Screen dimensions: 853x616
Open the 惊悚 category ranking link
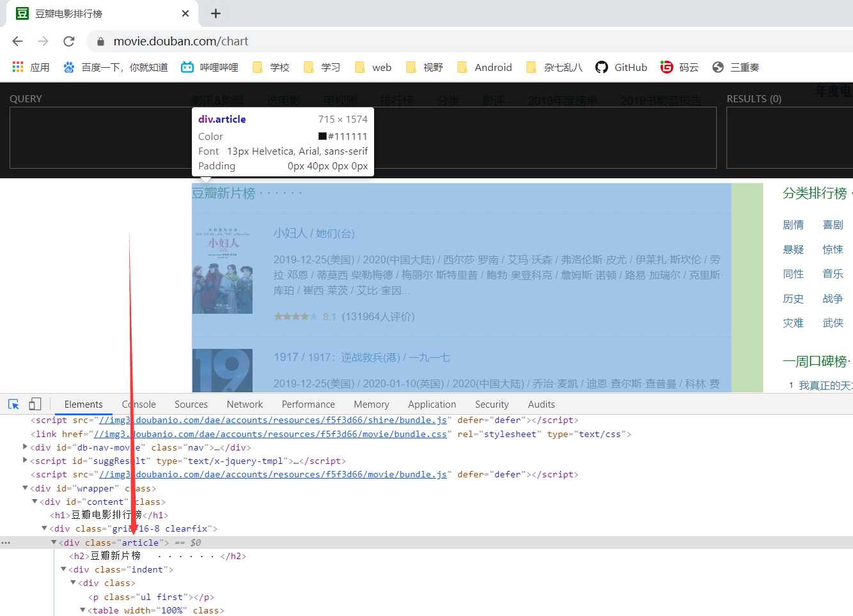tap(833, 249)
